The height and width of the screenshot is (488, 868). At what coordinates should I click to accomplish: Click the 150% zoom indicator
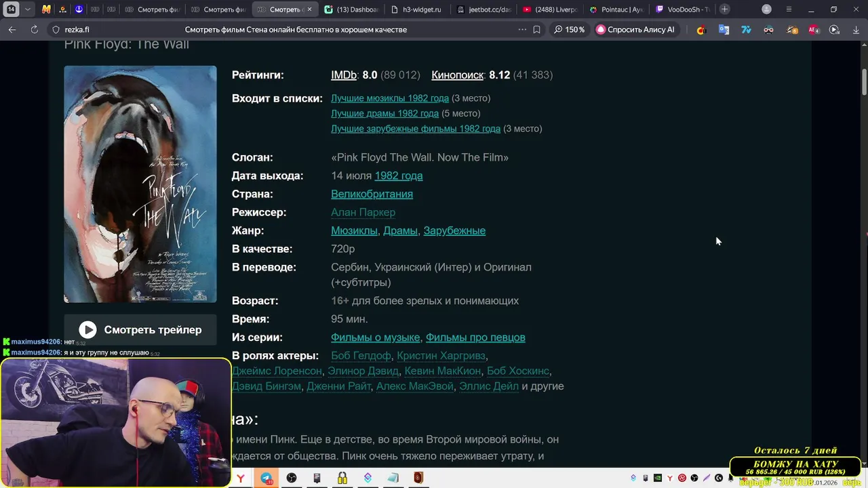(x=569, y=30)
